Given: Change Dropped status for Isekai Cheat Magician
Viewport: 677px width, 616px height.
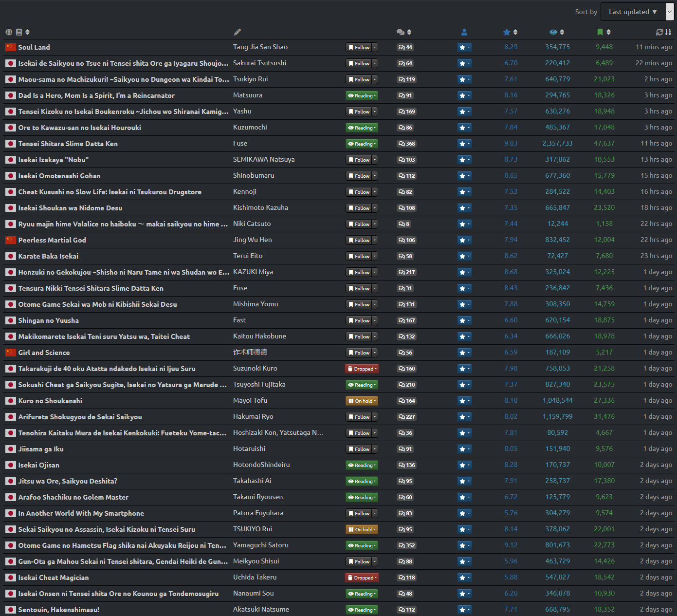Looking at the screenshot, I should pyautogui.click(x=362, y=578).
